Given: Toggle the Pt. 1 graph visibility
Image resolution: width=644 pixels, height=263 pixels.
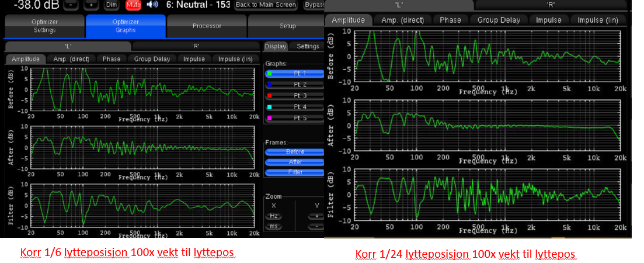Looking at the screenshot, I should (x=294, y=74).
